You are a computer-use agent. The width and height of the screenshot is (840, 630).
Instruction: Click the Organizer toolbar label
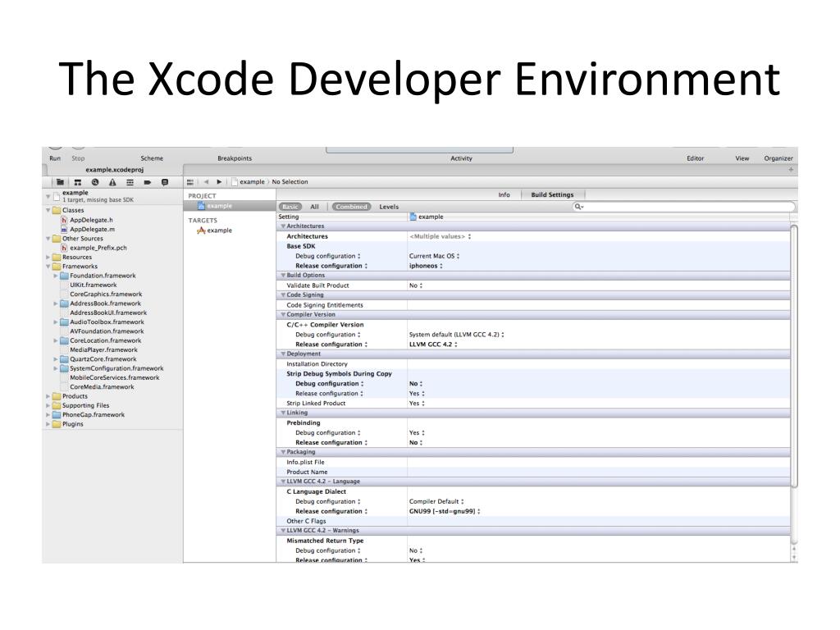pos(778,158)
